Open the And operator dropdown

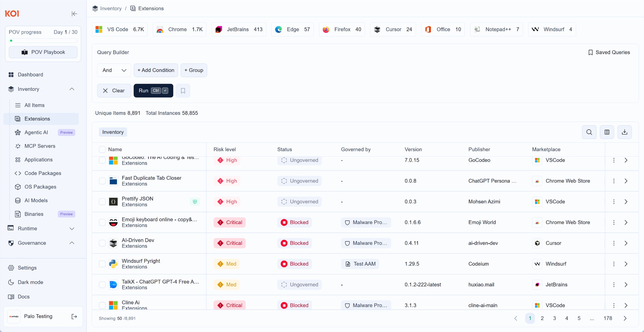click(114, 70)
